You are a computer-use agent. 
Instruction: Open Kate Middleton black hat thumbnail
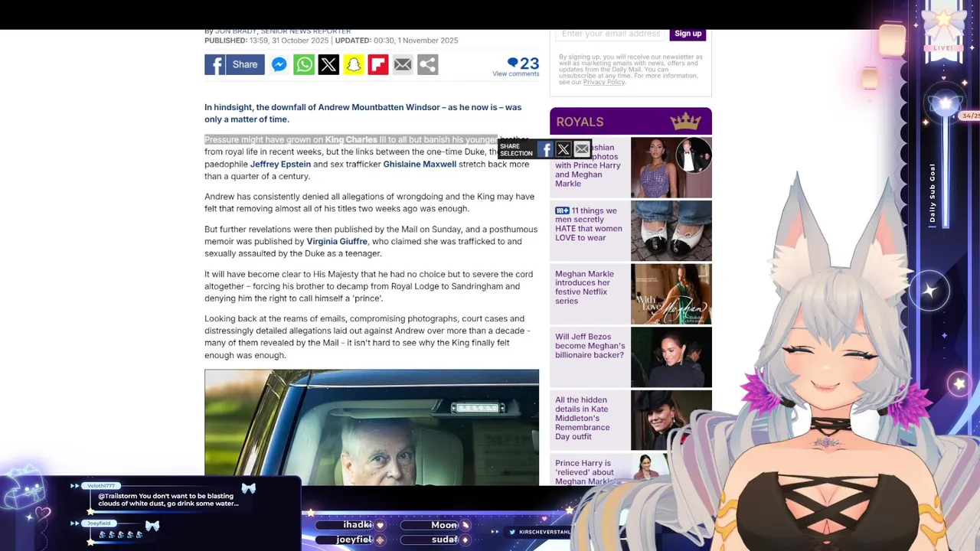point(671,421)
